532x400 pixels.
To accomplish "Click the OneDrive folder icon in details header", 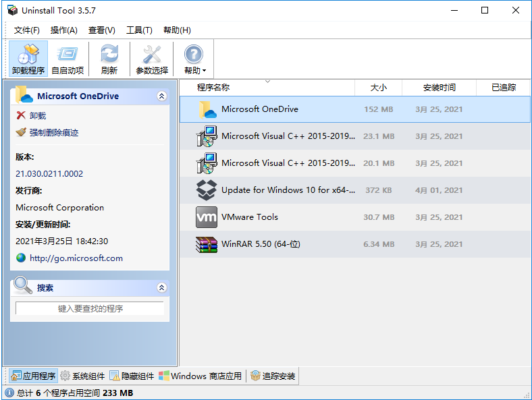I will [24, 94].
